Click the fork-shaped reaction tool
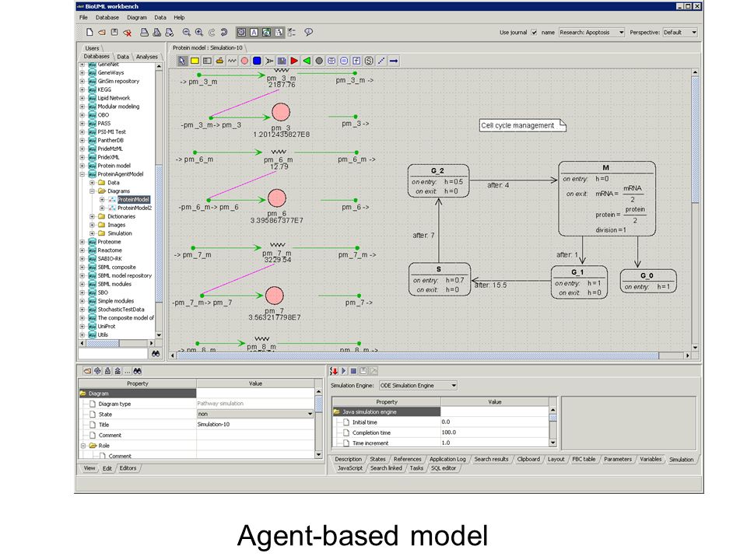 (x=269, y=61)
